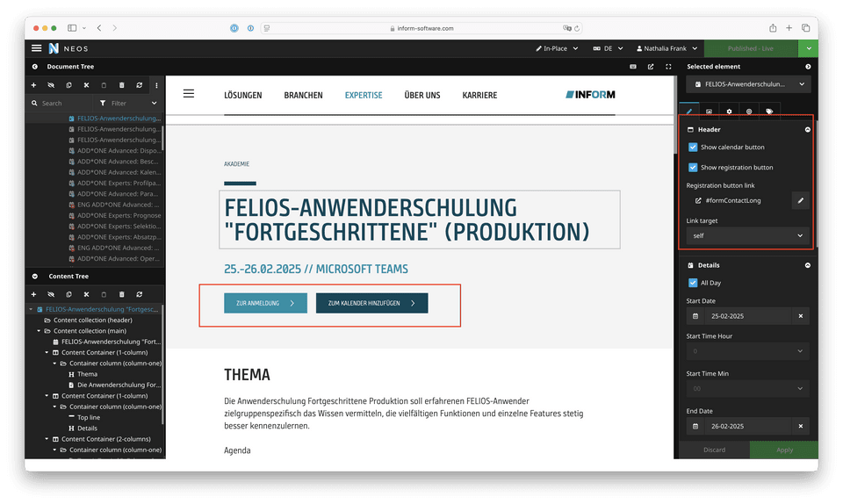Image resolution: width=843 pixels, height=504 pixels.
Task: Open the inspector tags tab
Action: [x=769, y=111]
